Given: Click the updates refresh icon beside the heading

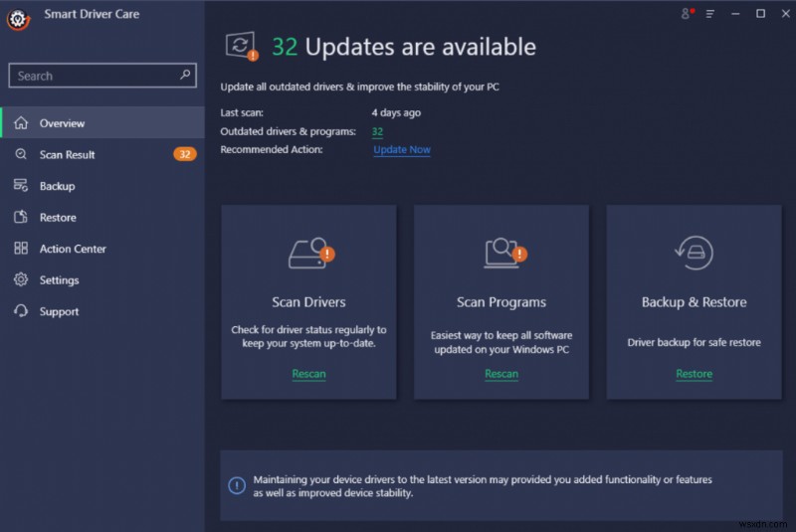Looking at the screenshot, I should (x=242, y=47).
